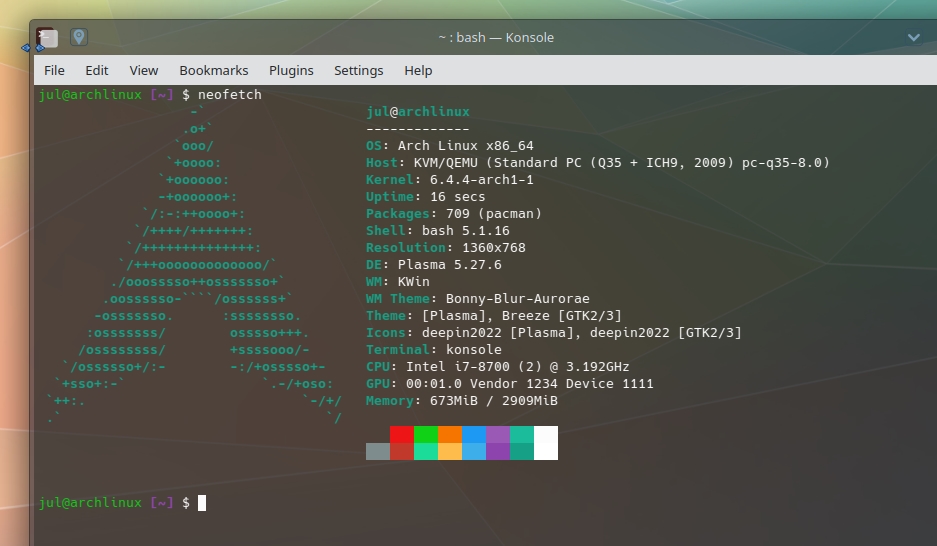Open the File menu
This screenshot has width=937, height=546.
tap(55, 70)
